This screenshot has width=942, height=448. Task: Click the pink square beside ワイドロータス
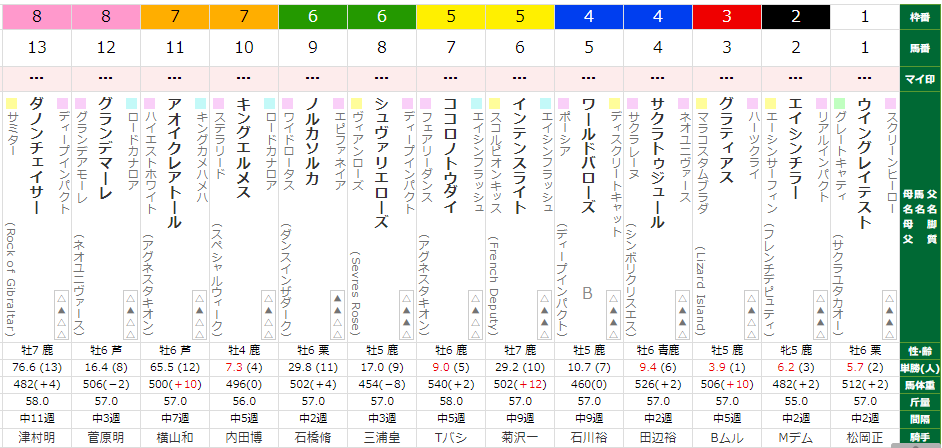click(288, 103)
